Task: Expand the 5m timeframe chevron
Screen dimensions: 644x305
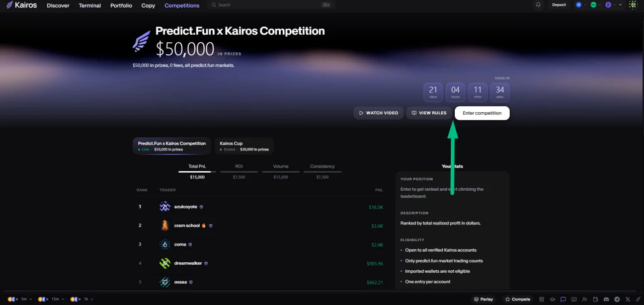Action: click(31, 299)
